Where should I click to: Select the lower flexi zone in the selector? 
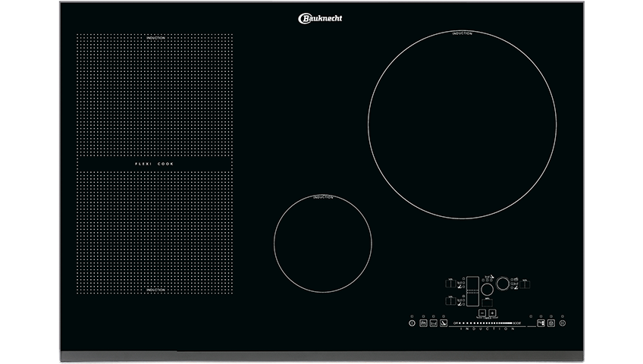pyautogui.click(x=473, y=300)
